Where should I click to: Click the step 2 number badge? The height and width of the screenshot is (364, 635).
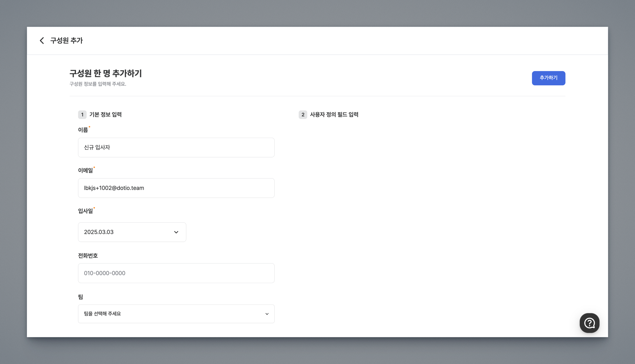303,115
